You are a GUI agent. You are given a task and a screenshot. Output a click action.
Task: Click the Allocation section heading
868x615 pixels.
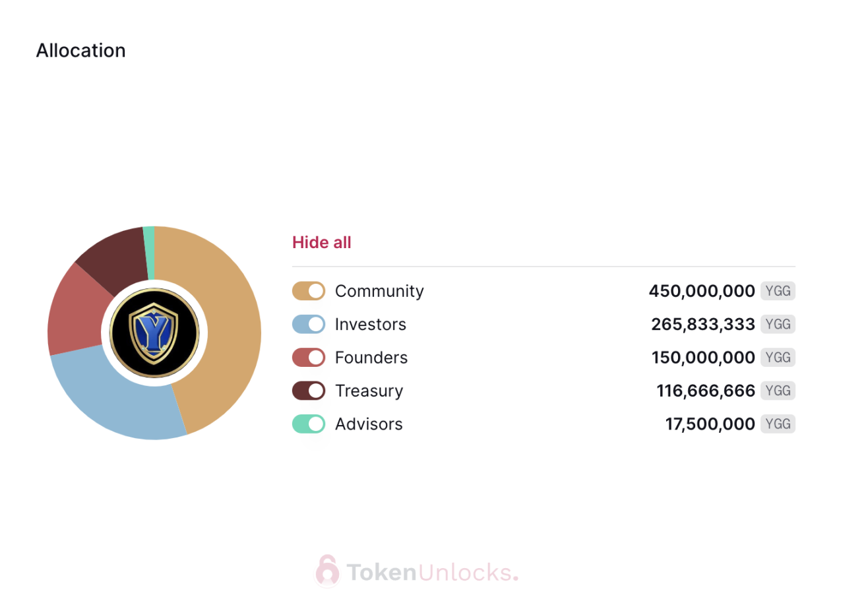80,51
